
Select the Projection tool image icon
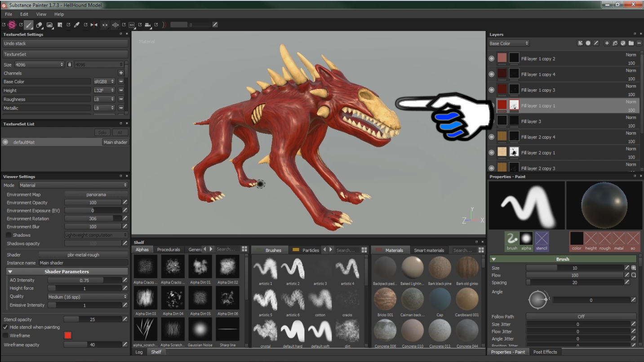pyautogui.click(x=49, y=25)
